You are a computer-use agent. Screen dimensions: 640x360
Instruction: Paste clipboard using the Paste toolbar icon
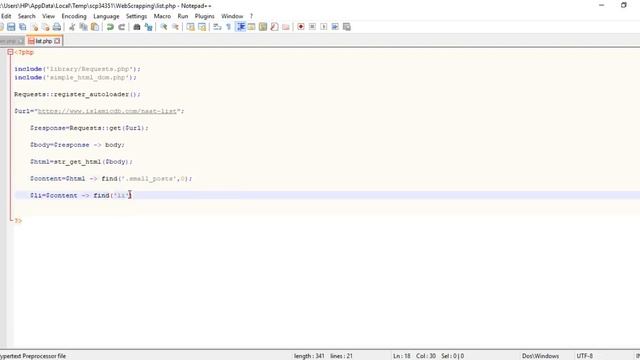[x=95, y=27]
